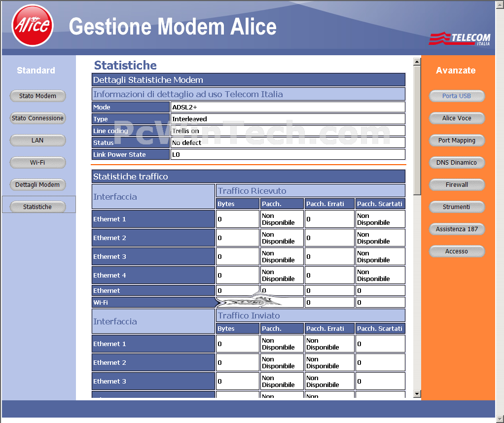Open DNS Dinamico configuration
This screenshot has width=504, height=423.
457,162
